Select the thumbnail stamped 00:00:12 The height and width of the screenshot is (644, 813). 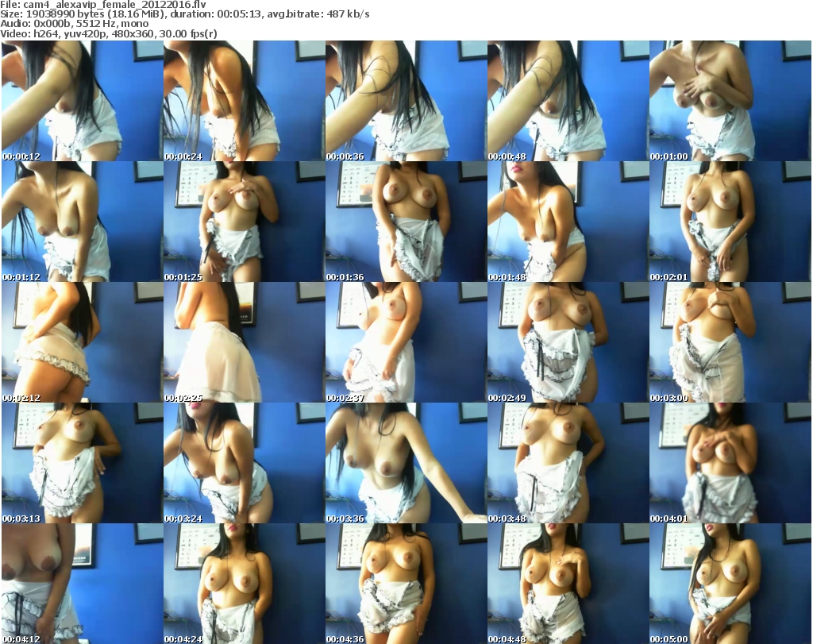point(83,101)
